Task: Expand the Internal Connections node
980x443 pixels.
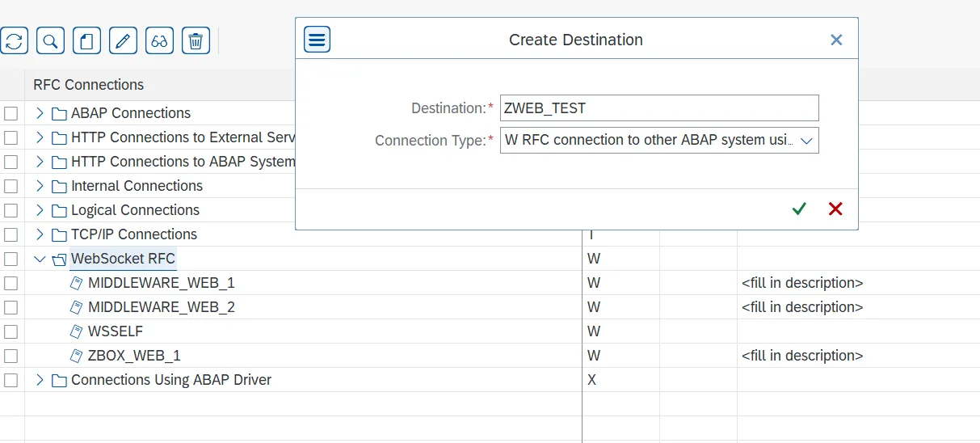Action: (40, 186)
